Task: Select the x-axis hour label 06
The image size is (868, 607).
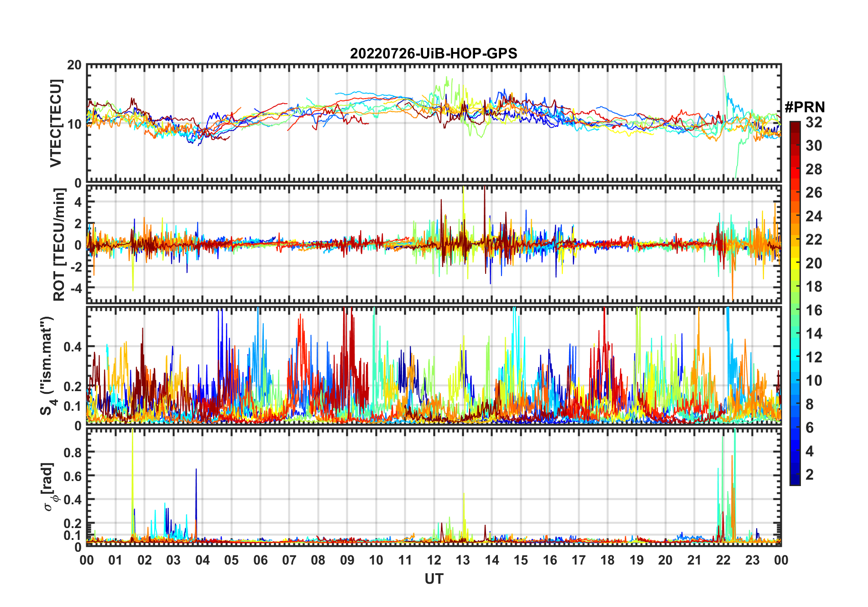Action: [261, 560]
